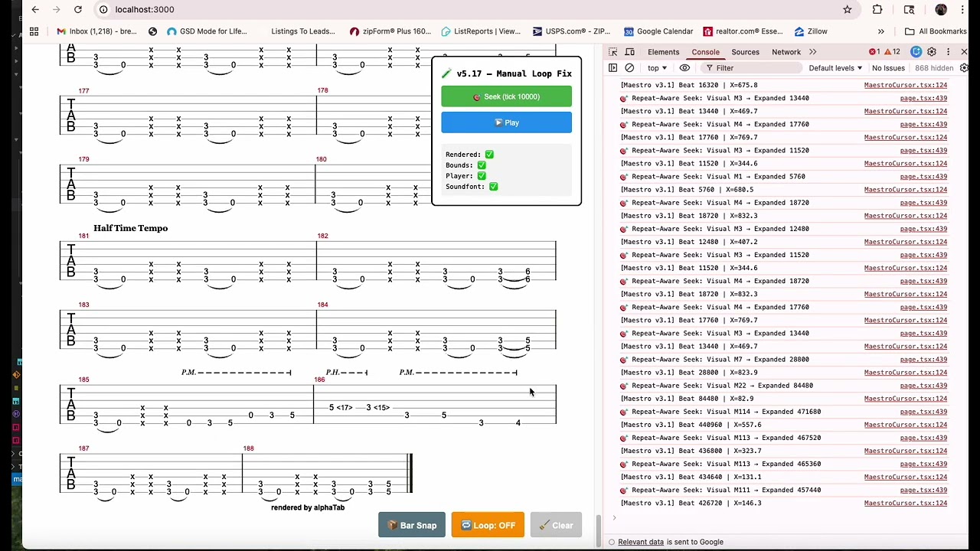The width and height of the screenshot is (980, 551).
Task: Open page.tsx:439 link for Expanded 84480
Action: [x=923, y=386]
